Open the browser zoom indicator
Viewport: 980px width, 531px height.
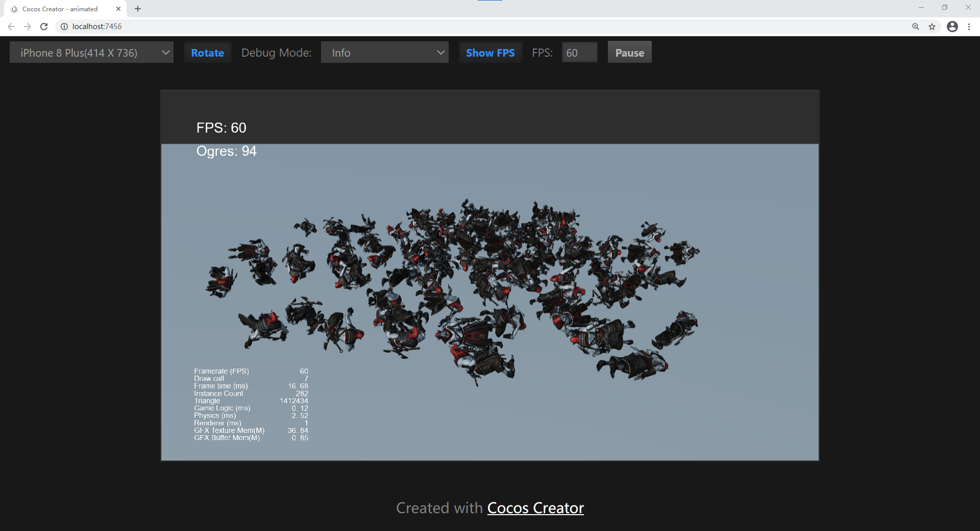point(916,27)
